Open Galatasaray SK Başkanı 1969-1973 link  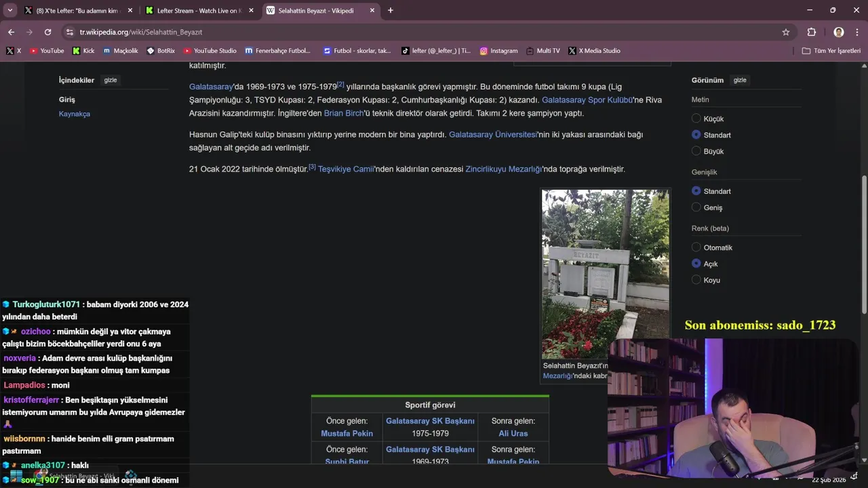430,449
